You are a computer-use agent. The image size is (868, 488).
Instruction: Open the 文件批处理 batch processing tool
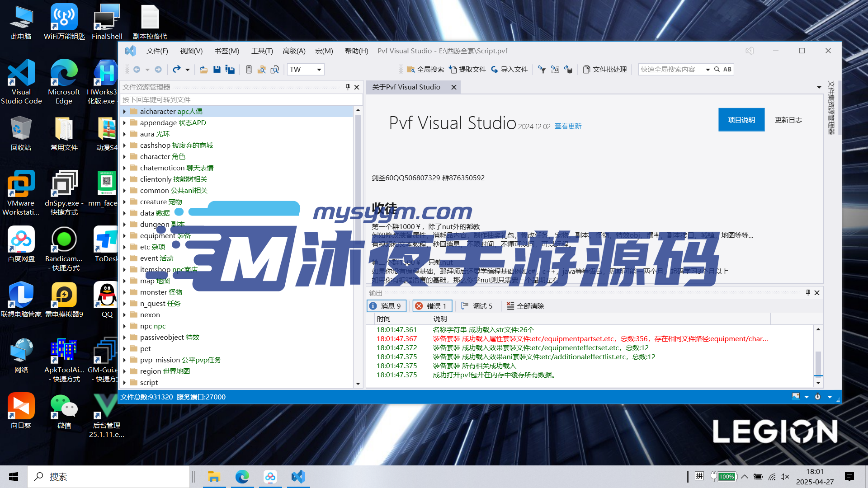[604, 69]
